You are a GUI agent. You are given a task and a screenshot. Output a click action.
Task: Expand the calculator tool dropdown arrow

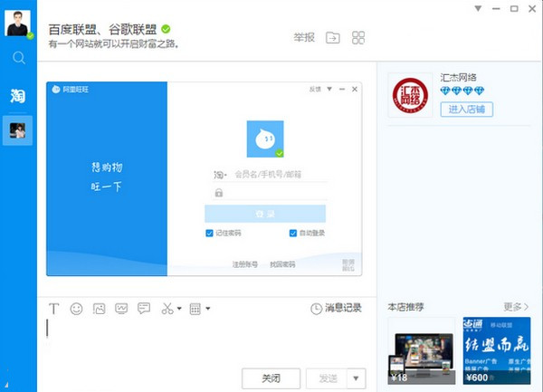pos(208,310)
